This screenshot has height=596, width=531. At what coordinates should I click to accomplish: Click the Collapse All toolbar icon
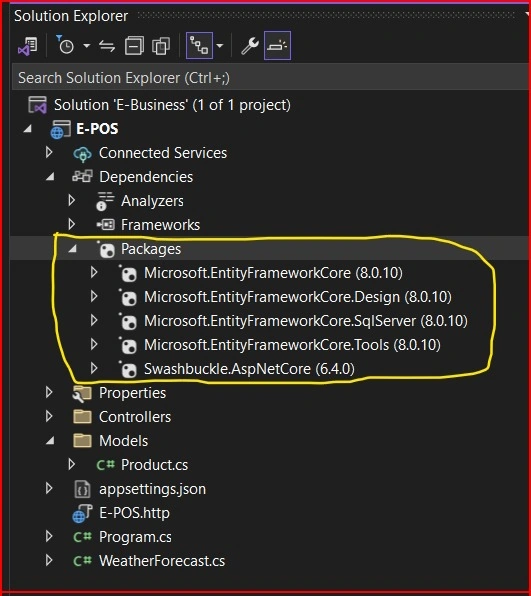pos(134,46)
